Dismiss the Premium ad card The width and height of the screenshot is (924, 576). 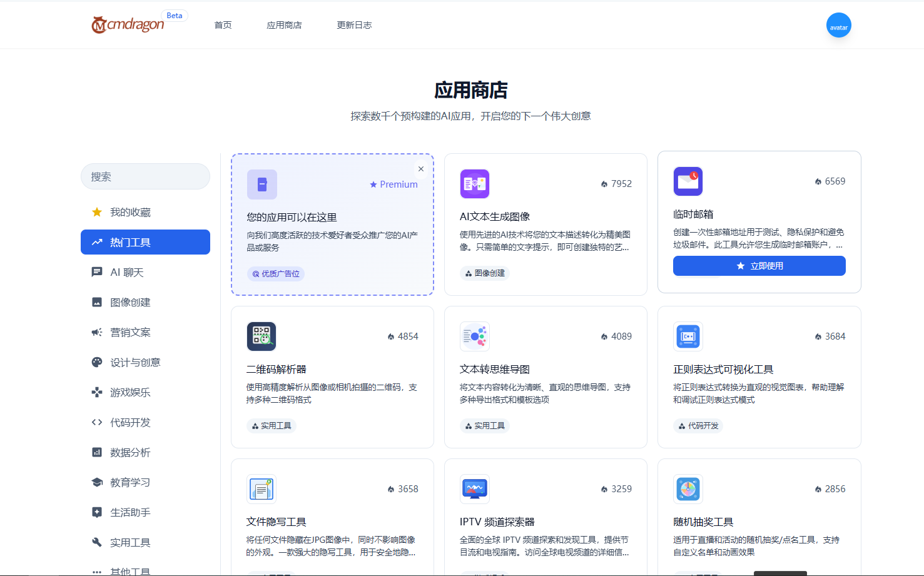(420, 169)
